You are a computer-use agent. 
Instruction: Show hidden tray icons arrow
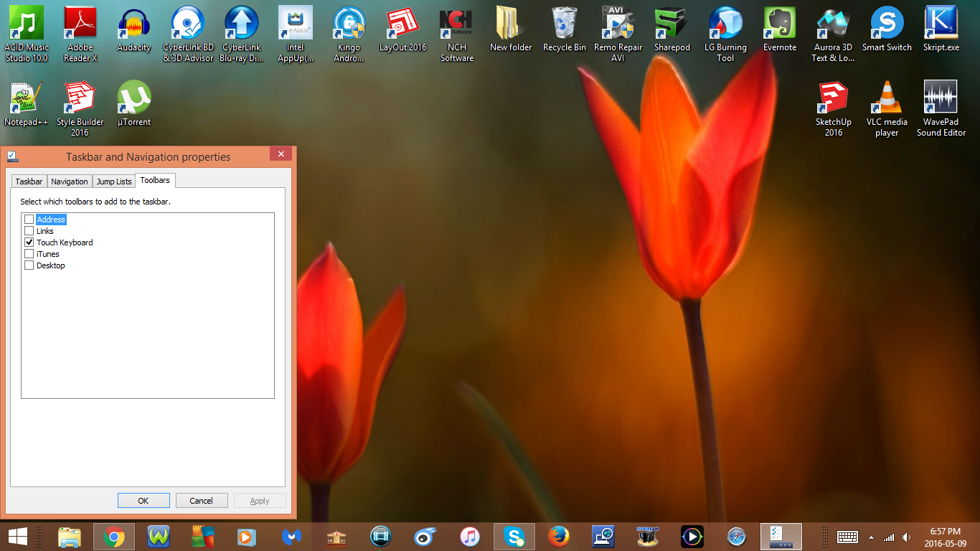tap(871, 537)
